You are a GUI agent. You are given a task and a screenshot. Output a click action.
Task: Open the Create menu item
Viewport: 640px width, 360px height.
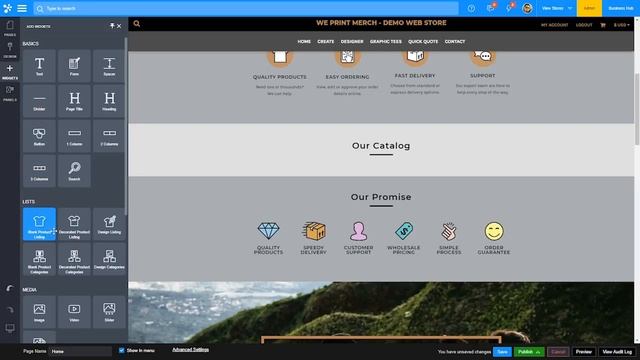(x=326, y=41)
